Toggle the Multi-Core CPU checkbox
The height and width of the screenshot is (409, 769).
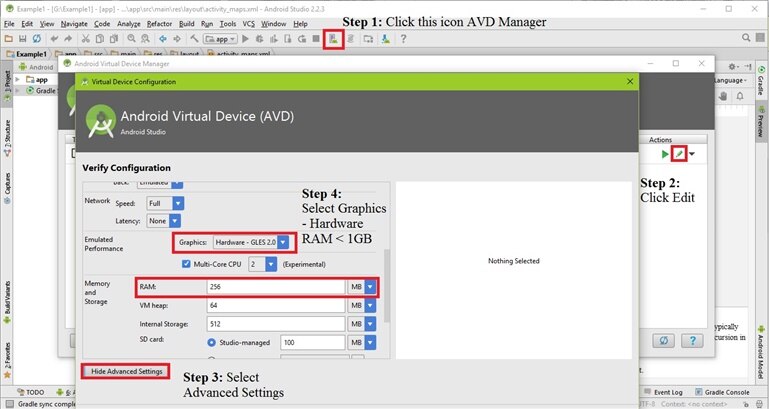(186, 264)
